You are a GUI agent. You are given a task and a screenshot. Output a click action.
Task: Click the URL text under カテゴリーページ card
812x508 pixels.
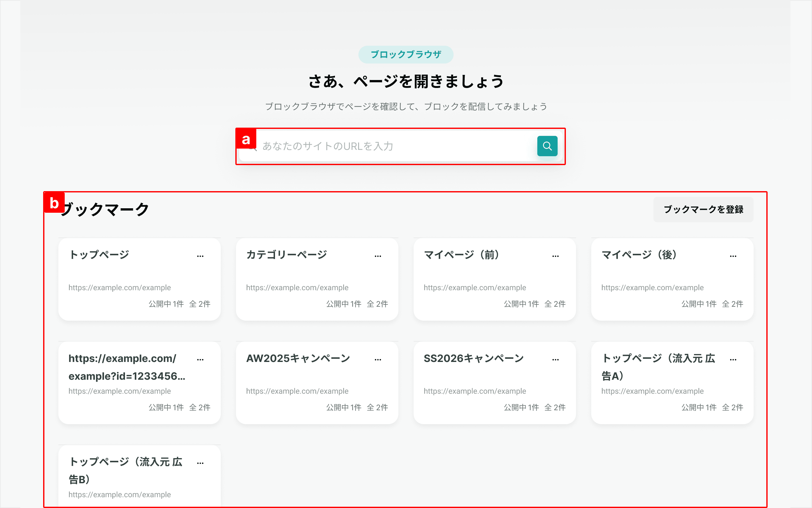pos(297,288)
